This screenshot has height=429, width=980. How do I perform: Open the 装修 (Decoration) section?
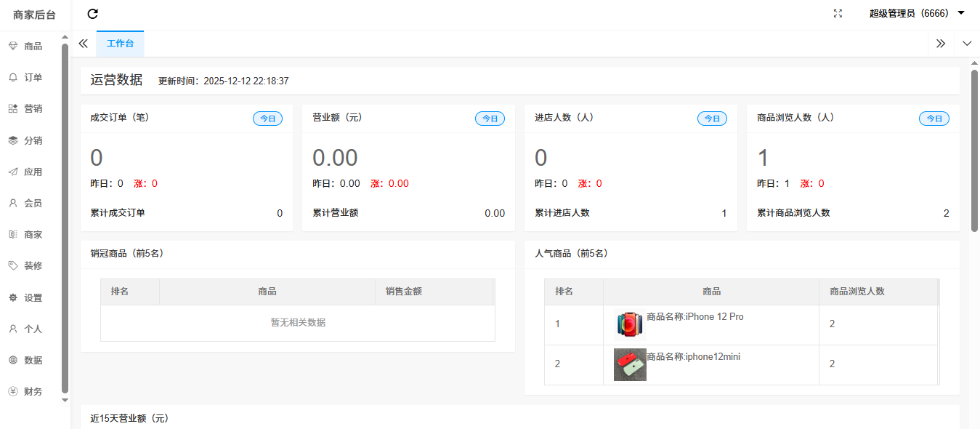33,265
